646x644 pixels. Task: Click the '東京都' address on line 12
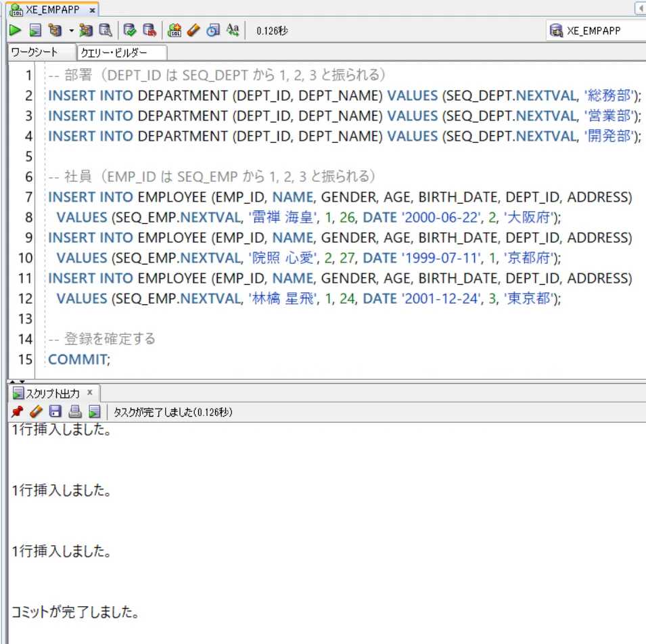point(528,298)
